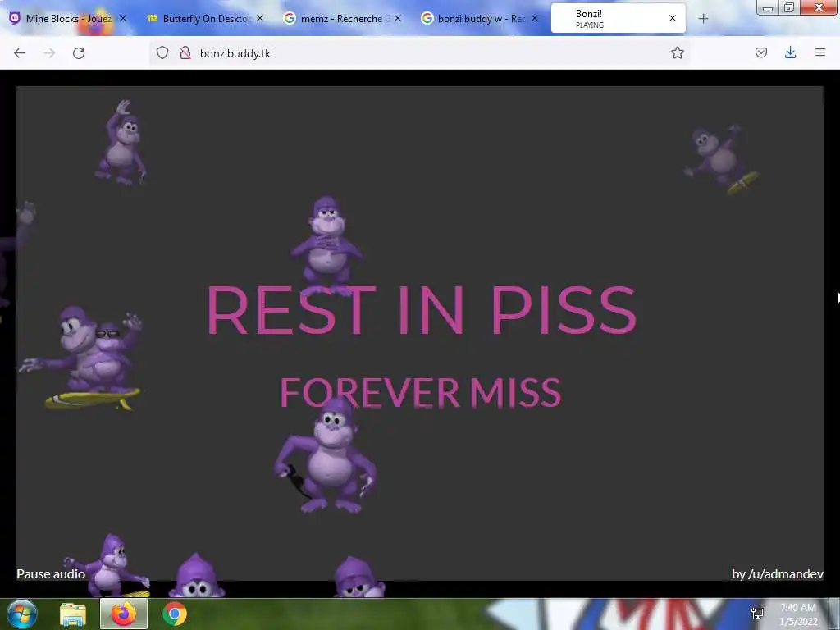Viewport: 840px width, 630px height.
Task: Select the Bonzi! playing tab
Action: click(619, 19)
